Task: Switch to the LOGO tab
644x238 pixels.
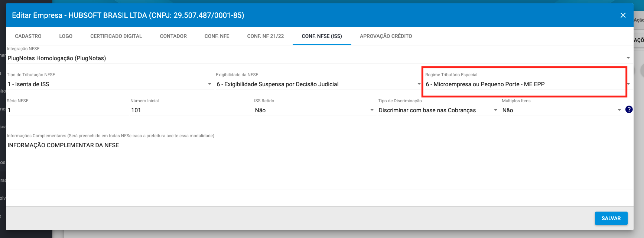Action: (x=66, y=36)
